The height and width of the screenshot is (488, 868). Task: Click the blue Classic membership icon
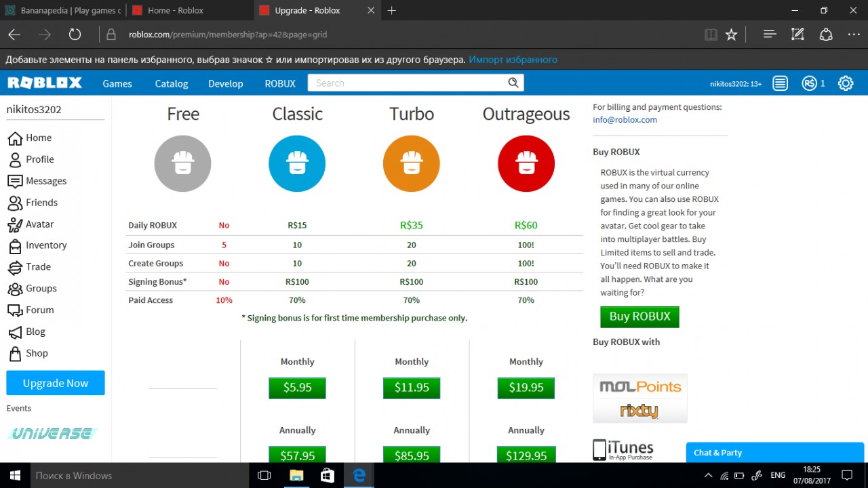(297, 163)
